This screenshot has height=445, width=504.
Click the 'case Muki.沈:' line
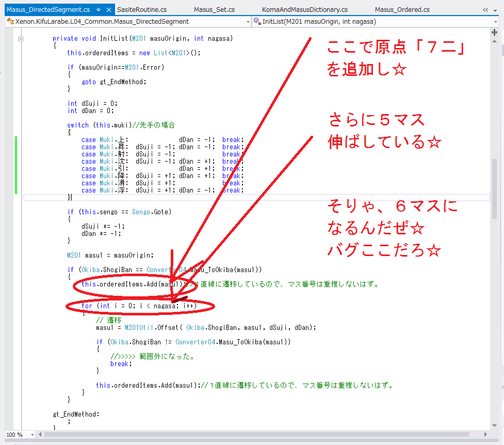click(x=162, y=161)
